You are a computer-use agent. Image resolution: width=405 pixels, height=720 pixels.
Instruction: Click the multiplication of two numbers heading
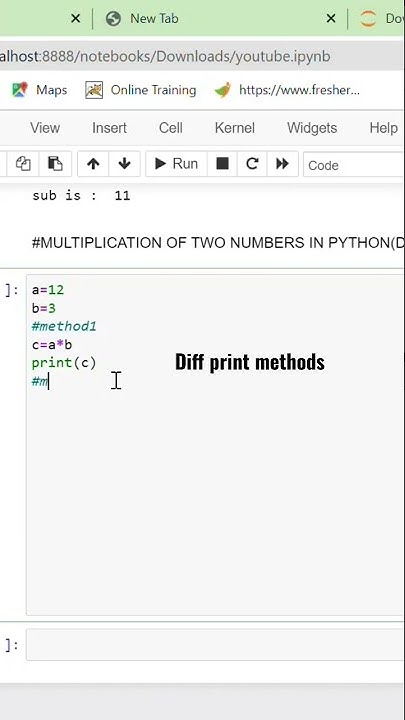pyautogui.click(x=218, y=242)
